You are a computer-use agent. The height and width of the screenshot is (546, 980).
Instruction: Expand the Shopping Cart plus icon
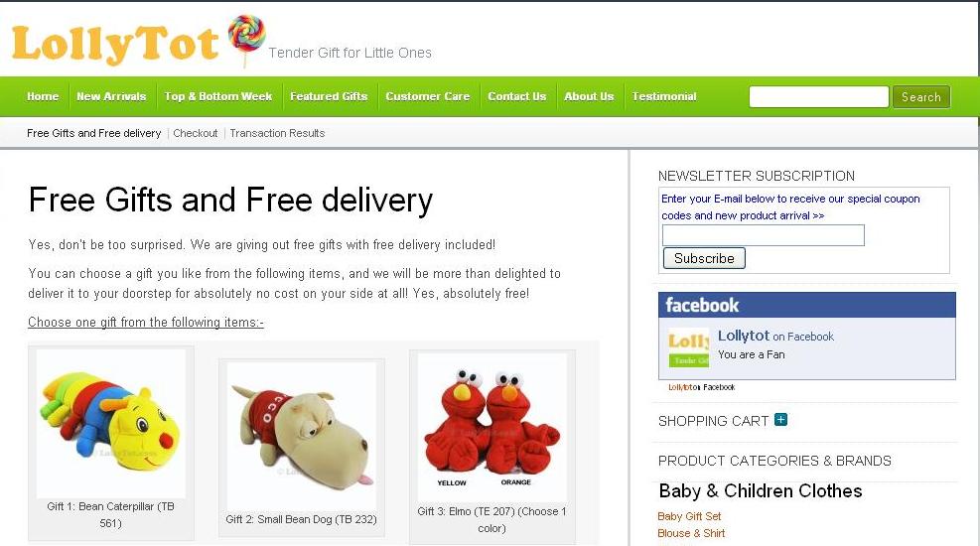pos(780,419)
